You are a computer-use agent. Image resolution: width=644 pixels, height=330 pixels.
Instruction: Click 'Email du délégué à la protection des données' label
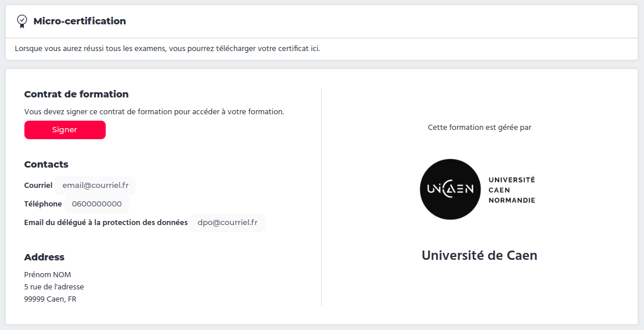[x=106, y=223]
